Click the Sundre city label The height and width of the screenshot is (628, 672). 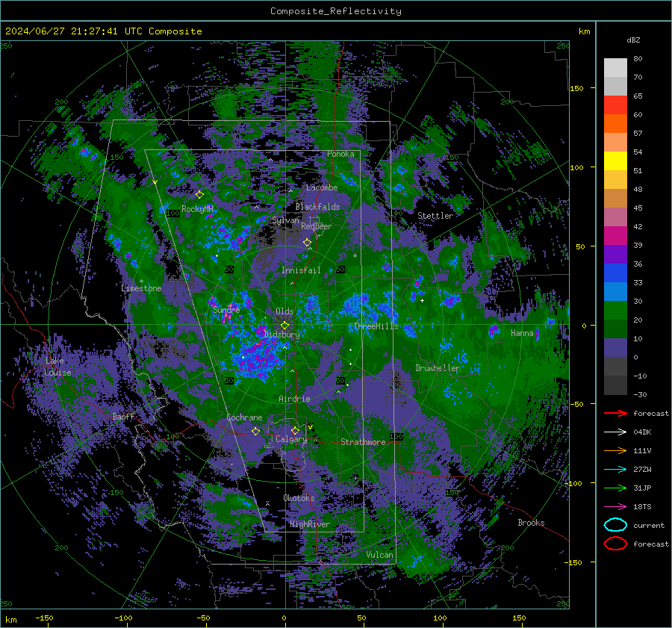click(226, 309)
